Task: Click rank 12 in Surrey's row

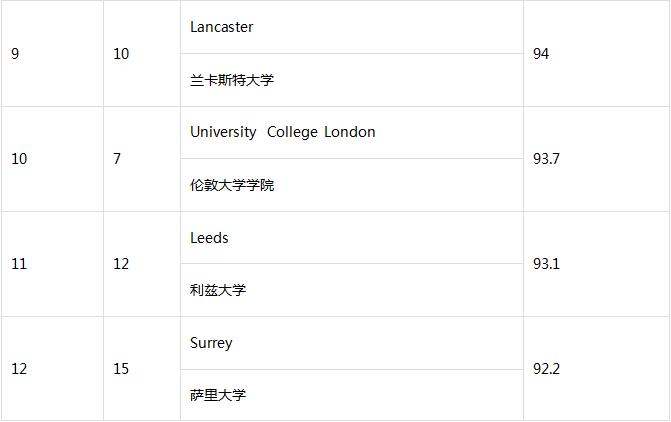Action: [x=19, y=369]
